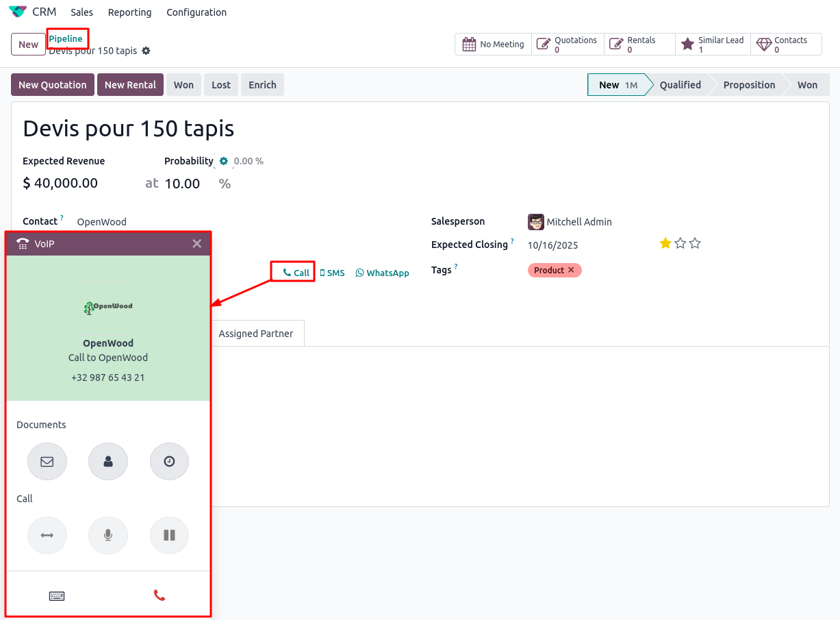This screenshot has height=620, width=840.
Task: Open contact record from VoIP person icon
Action: point(108,461)
